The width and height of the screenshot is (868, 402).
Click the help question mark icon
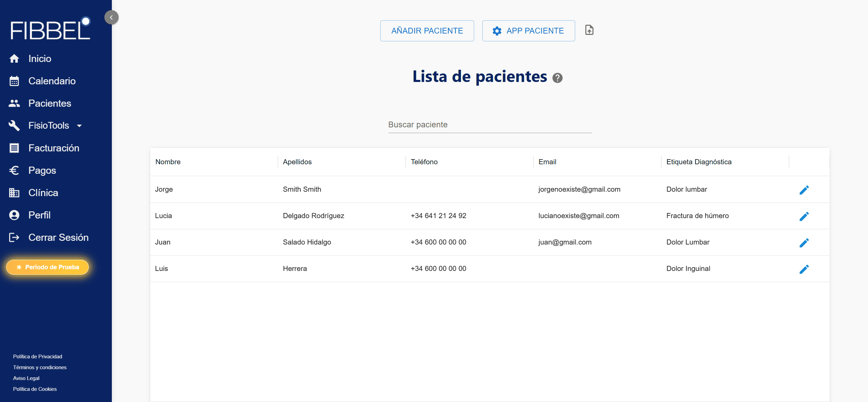tap(558, 78)
